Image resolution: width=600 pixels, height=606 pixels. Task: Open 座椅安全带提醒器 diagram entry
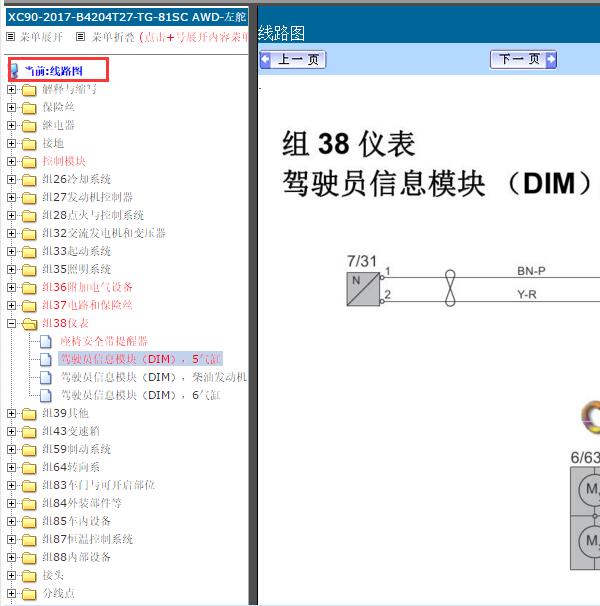[x=104, y=341]
